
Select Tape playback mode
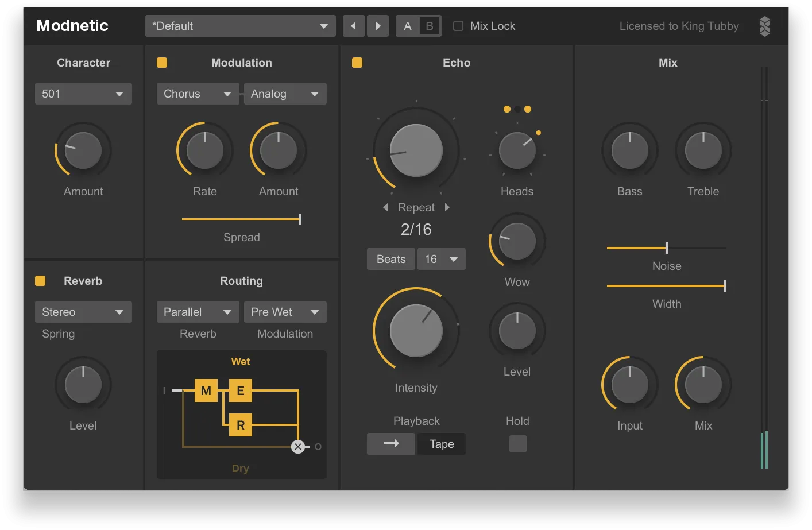click(442, 444)
